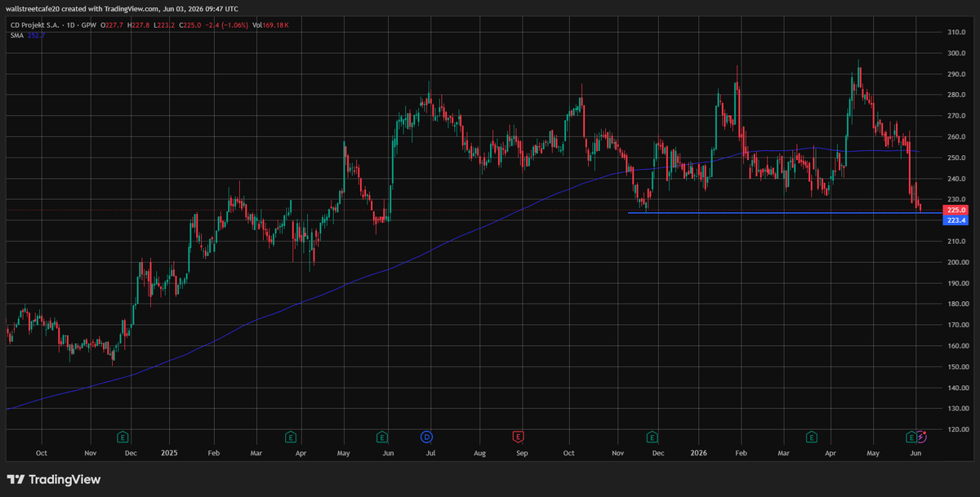Click the 2026 year label on time axis

point(698,451)
